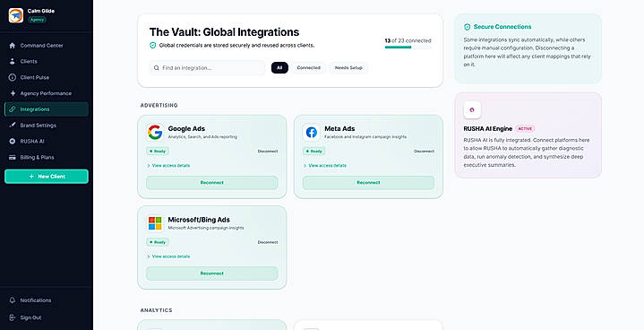The height and width of the screenshot is (330, 644).
Task: Expand Meta Ads View access details
Action: point(325,166)
